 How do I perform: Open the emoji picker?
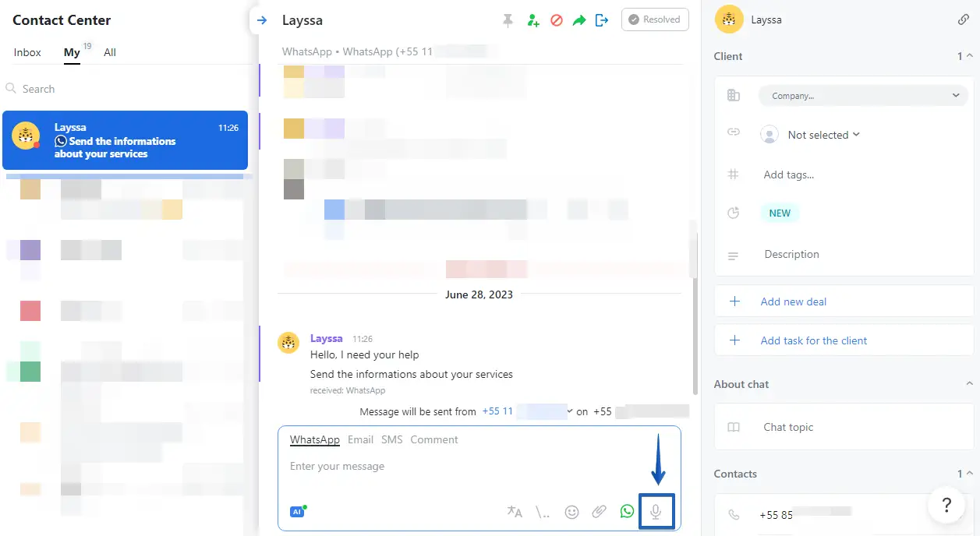coord(571,512)
